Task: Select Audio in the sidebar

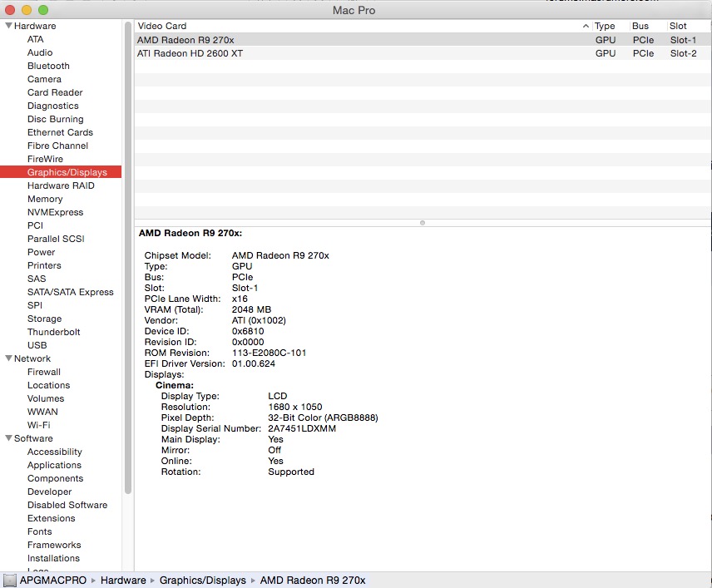Action: (40, 52)
